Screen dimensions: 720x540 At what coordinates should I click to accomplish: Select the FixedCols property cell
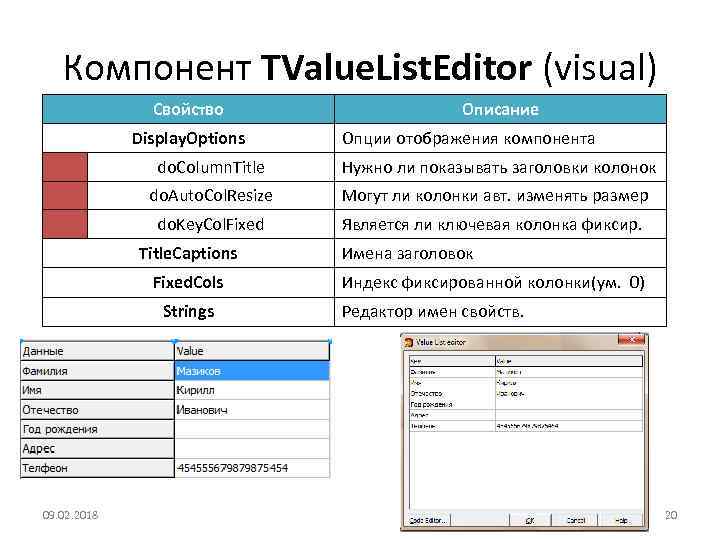[x=188, y=282]
